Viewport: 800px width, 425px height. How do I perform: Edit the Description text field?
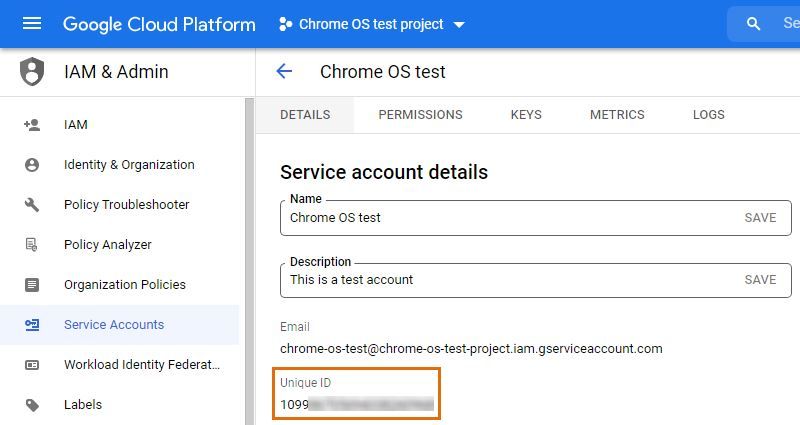click(500, 280)
